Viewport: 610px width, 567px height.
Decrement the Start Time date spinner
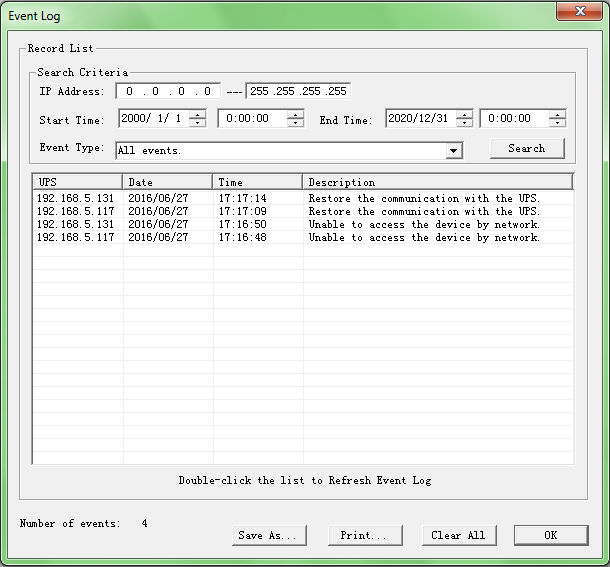click(x=197, y=123)
